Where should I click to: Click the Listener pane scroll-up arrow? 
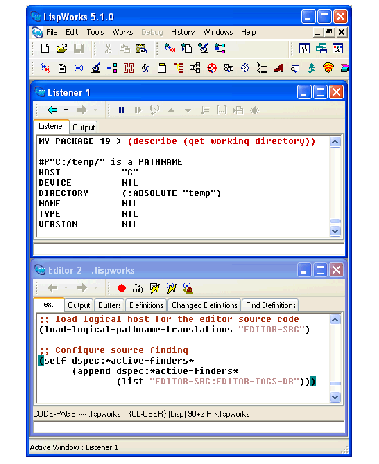[x=335, y=142]
